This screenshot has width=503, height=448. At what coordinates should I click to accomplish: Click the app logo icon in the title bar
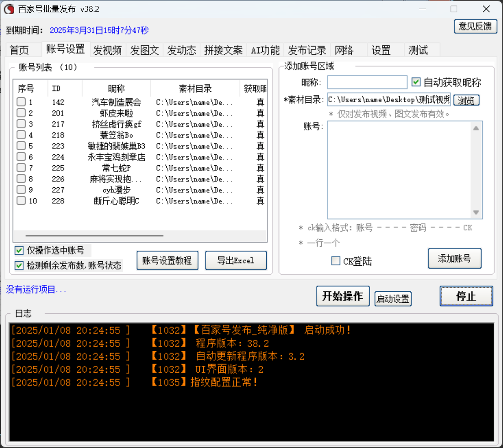click(x=9, y=9)
